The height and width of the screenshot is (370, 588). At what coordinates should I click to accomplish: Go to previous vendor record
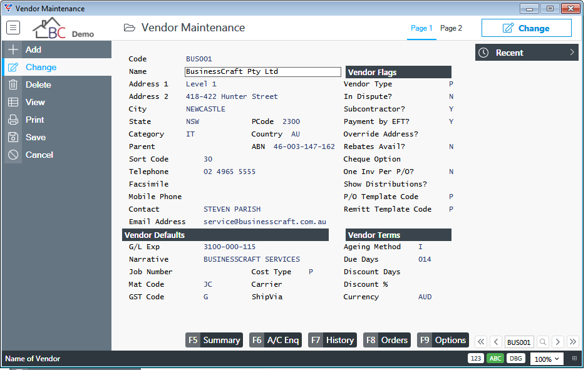click(496, 342)
